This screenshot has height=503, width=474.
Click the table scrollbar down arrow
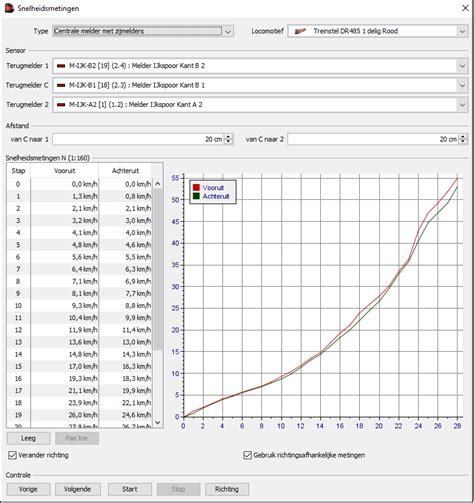pyautogui.click(x=158, y=422)
